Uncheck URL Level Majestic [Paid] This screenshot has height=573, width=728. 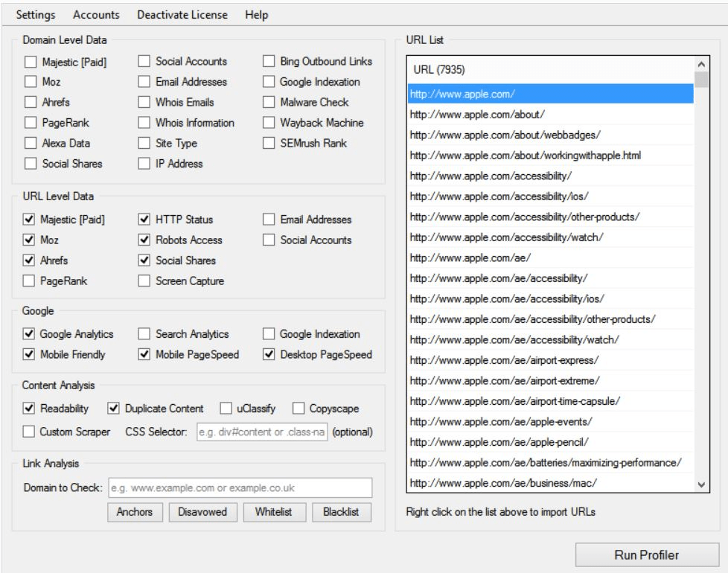29,219
